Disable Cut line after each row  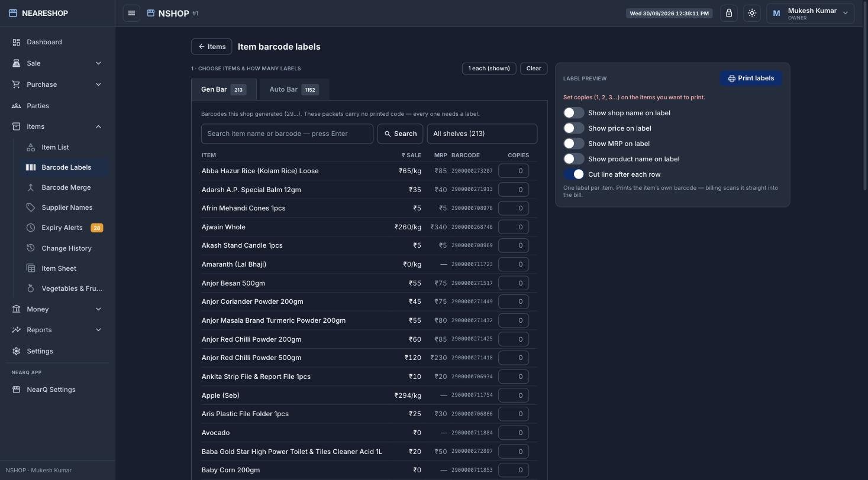[x=573, y=174]
